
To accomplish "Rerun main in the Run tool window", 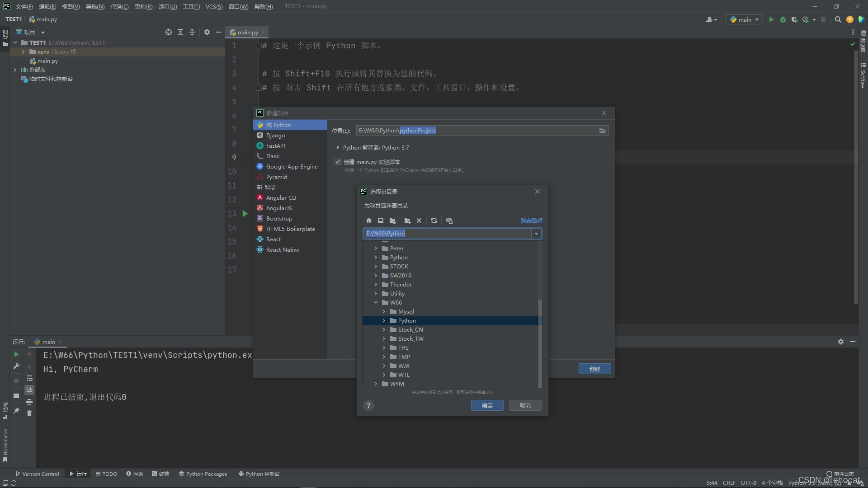I will click(16, 354).
